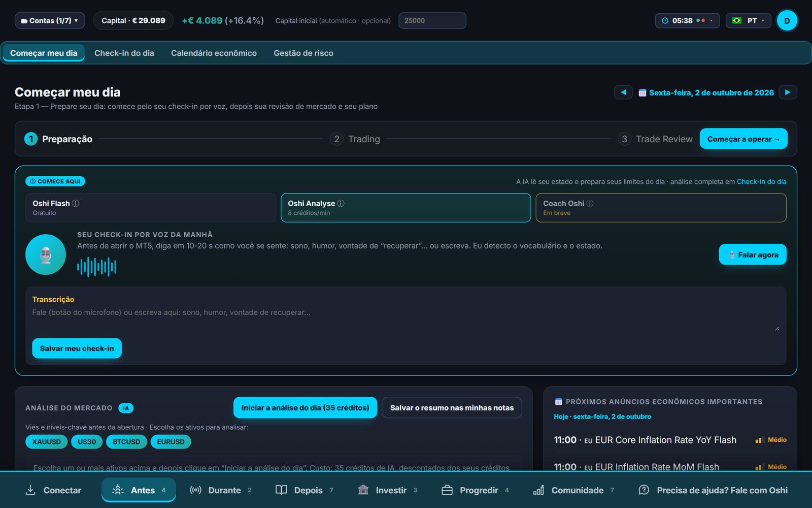
Task: Click the audio waveform indicator
Action: point(96,267)
